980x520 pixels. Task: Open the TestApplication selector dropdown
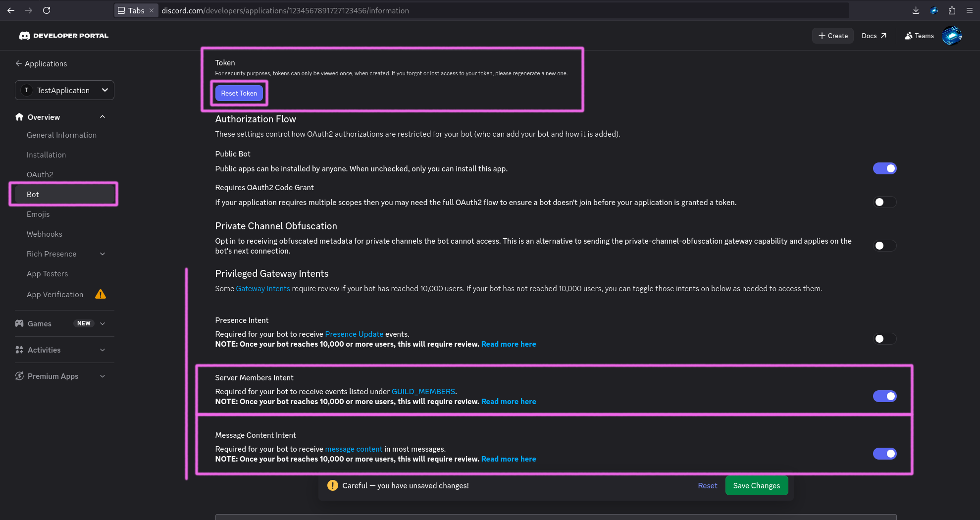coord(64,90)
